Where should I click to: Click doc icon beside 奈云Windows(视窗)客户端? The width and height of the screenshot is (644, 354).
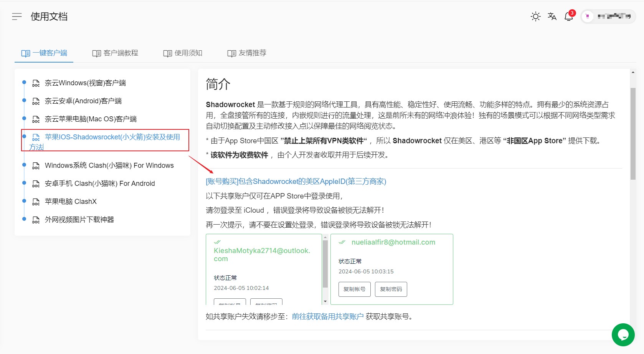[x=36, y=83]
